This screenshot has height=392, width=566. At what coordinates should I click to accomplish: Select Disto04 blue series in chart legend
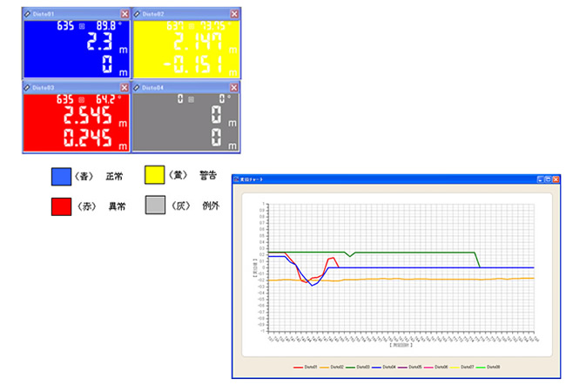coord(384,367)
